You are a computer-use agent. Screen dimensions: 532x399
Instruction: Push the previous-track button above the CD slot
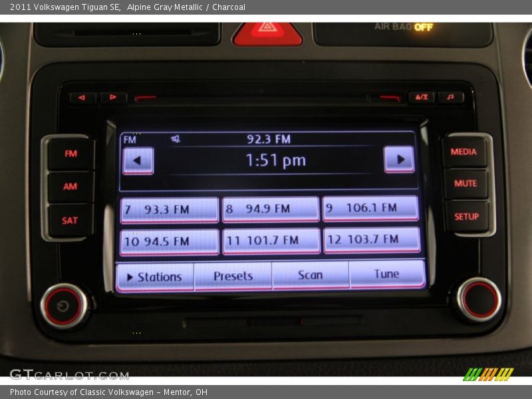click(x=82, y=98)
